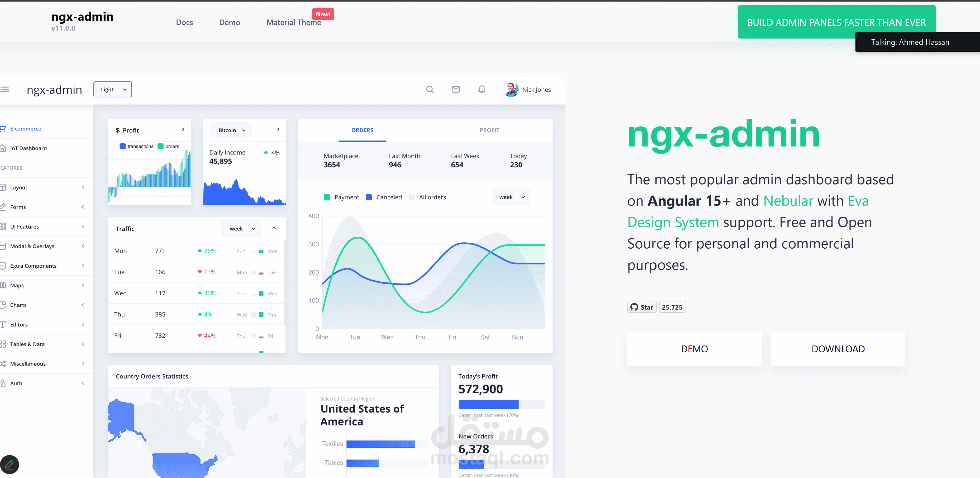
Task: Select the IoT Dashboard sidebar icon
Action: click(3, 148)
